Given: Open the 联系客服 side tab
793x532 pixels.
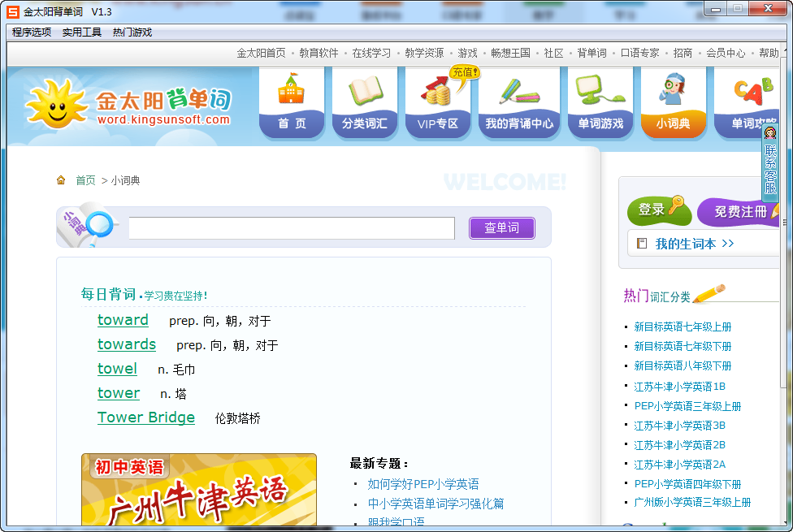Looking at the screenshot, I should 770,162.
